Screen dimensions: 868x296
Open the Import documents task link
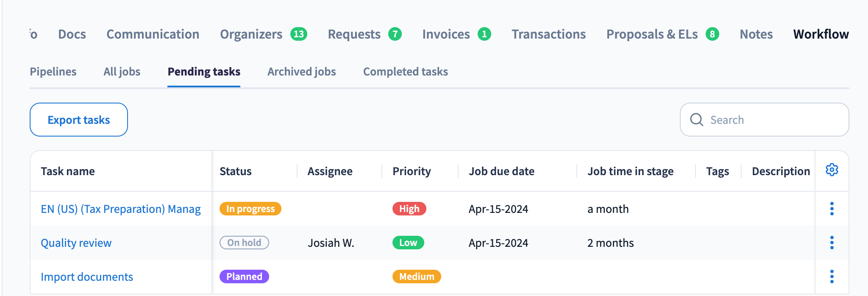[x=87, y=277]
